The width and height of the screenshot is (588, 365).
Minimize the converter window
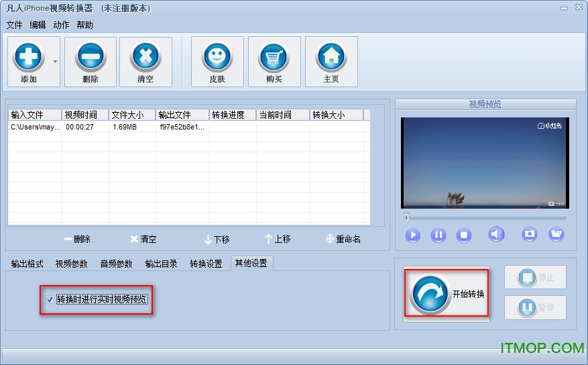(x=565, y=8)
